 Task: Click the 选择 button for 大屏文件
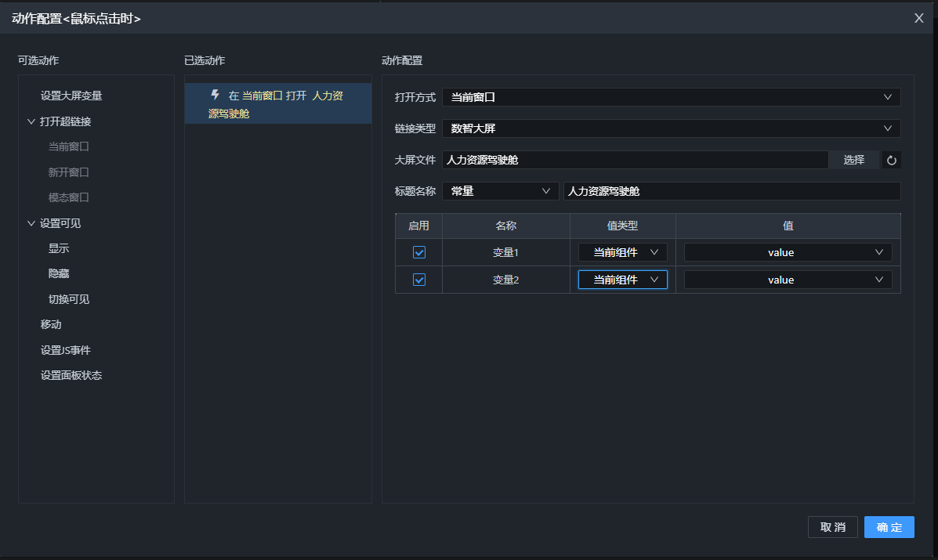[x=854, y=160]
